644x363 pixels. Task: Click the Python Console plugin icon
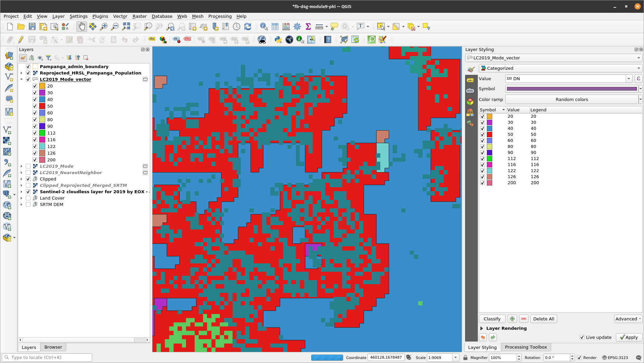(278, 40)
